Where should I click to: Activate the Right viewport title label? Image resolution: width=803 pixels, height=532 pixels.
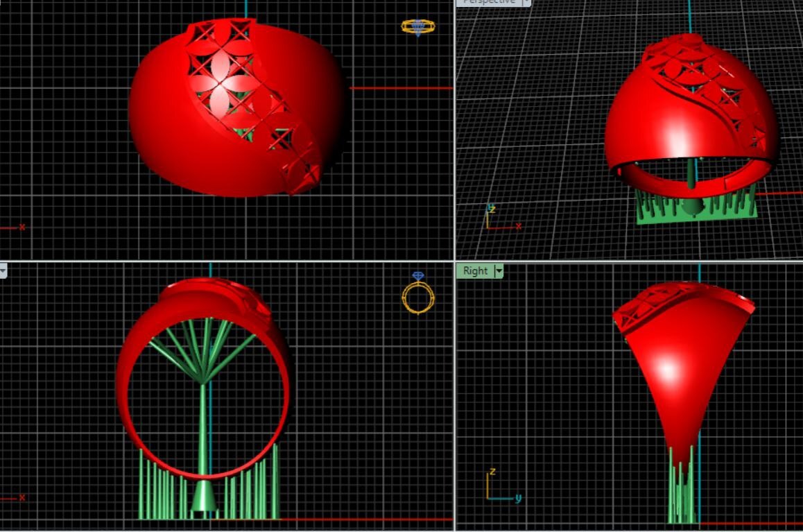[x=475, y=271]
